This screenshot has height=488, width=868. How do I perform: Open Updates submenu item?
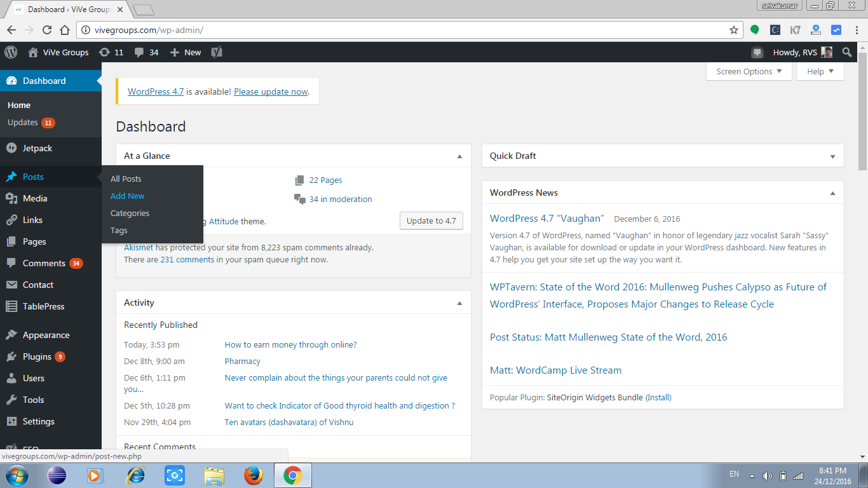pyautogui.click(x=31, y=123)
